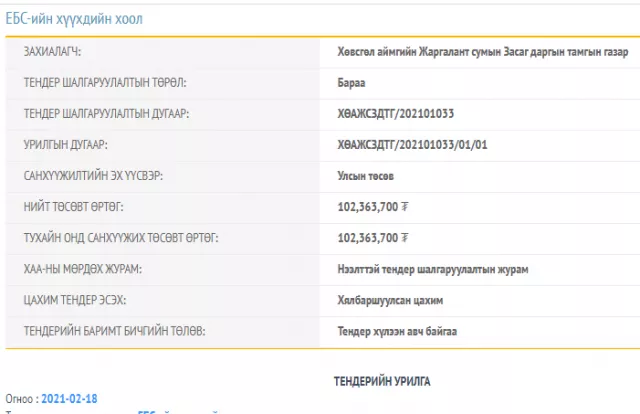Select 'ТУХАЙН ОНД САНХҮҮЖИХ ТӨСӨВТ ӨРТӨГ:' label
The height and width of the screenshot is (414, 640).
(x=121, y=238)
